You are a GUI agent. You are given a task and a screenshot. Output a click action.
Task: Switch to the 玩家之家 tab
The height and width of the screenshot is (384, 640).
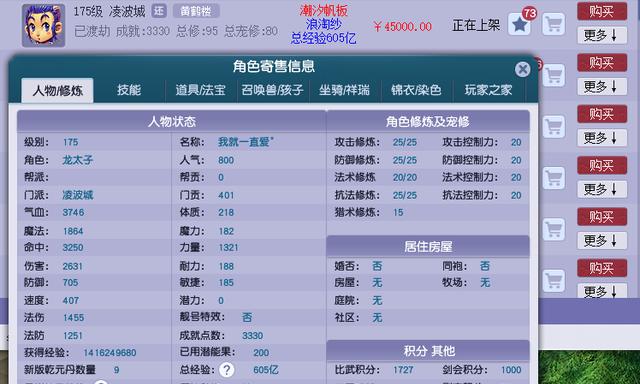[489, 90]
